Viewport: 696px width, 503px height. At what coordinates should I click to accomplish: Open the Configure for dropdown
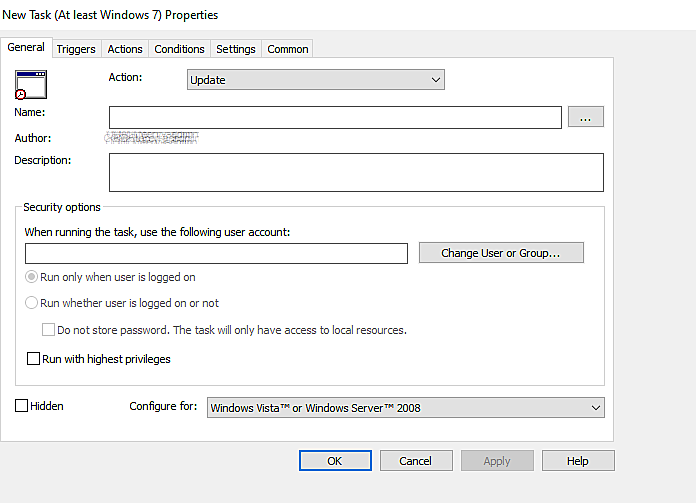tap(405, 407)
